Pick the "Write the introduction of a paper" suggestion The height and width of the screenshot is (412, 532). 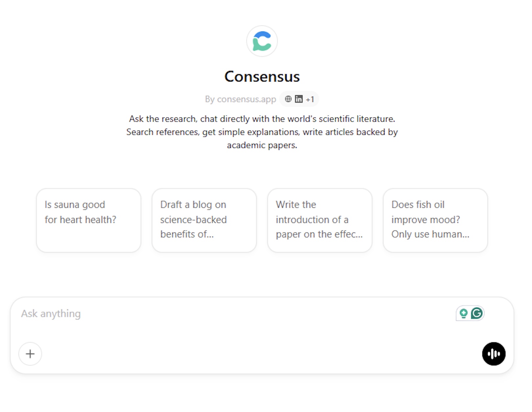click(320, 220)
